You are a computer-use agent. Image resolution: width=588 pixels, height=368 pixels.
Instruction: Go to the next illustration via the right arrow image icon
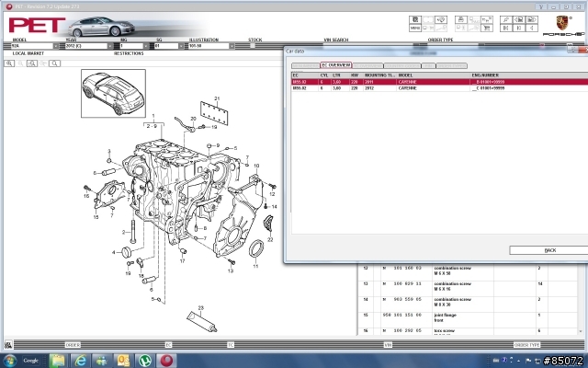(532, 19)
